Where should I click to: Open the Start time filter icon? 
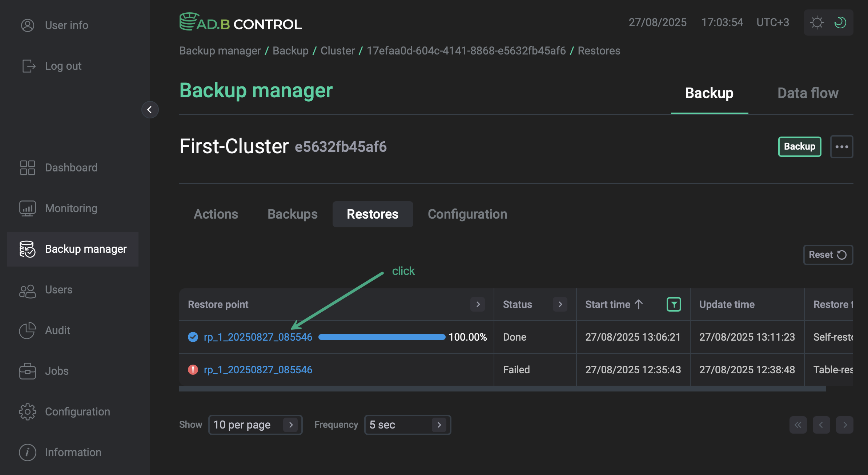pyautogui.click(x=674, y=304)
